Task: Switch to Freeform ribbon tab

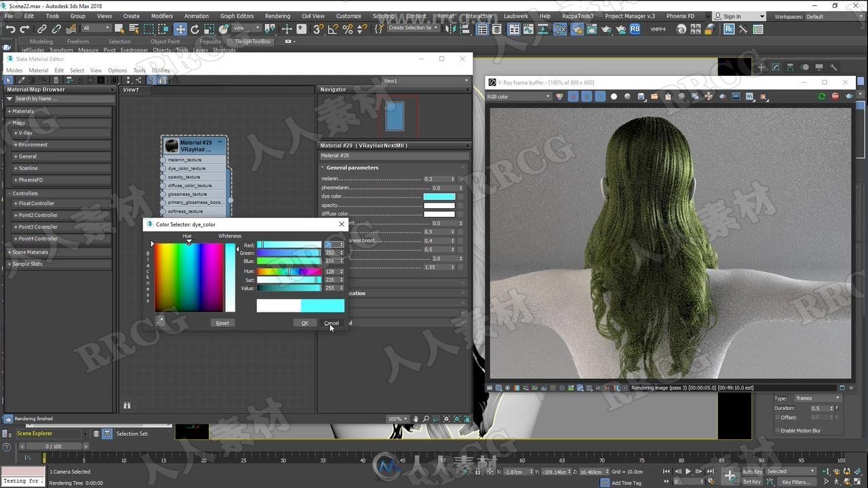Action: (x=78, y=41)
